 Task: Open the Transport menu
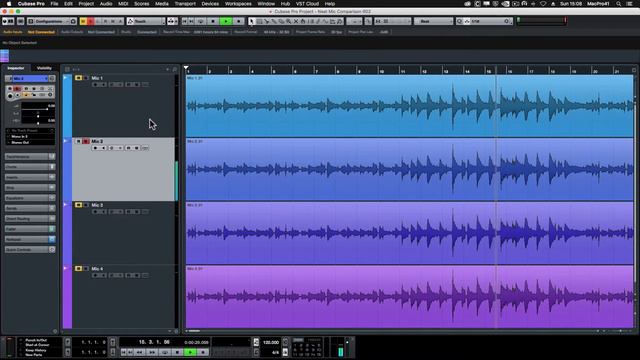pyautogui.click(x=185, y=4)
